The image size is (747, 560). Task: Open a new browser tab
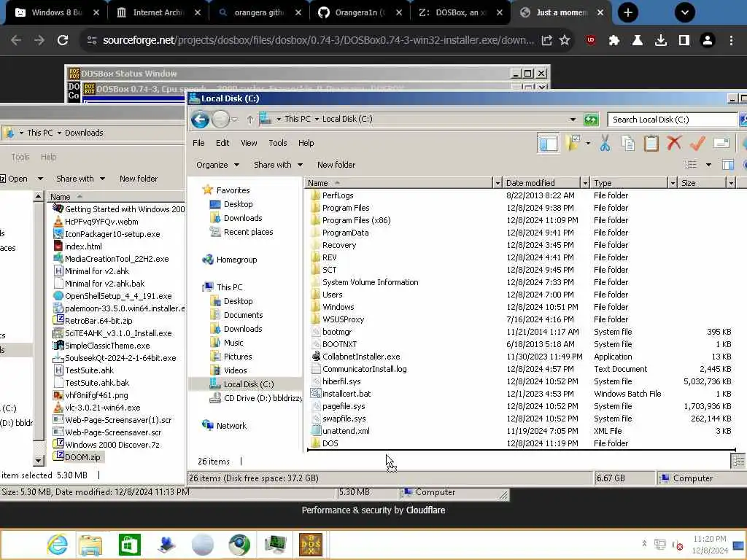[x=628, y=12]
